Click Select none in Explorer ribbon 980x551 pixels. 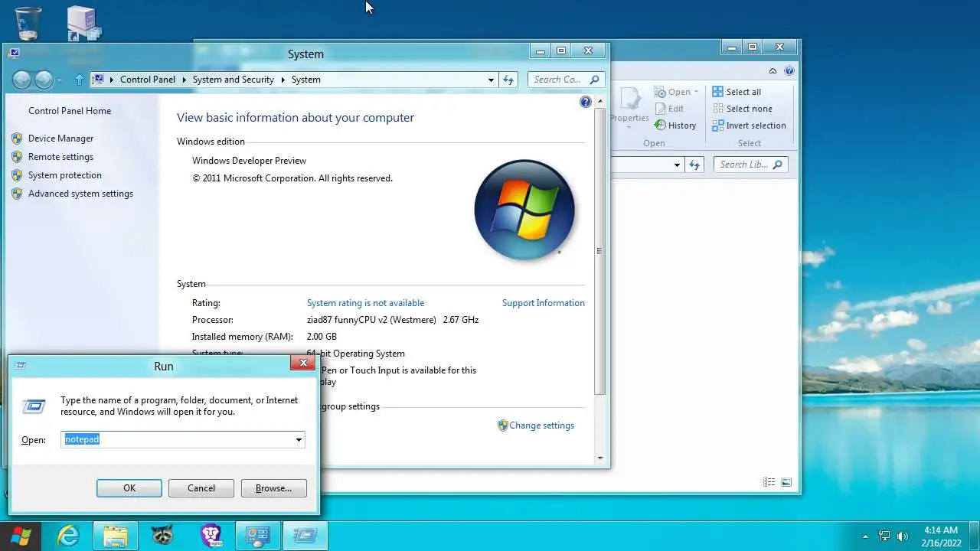coord(742,109)
